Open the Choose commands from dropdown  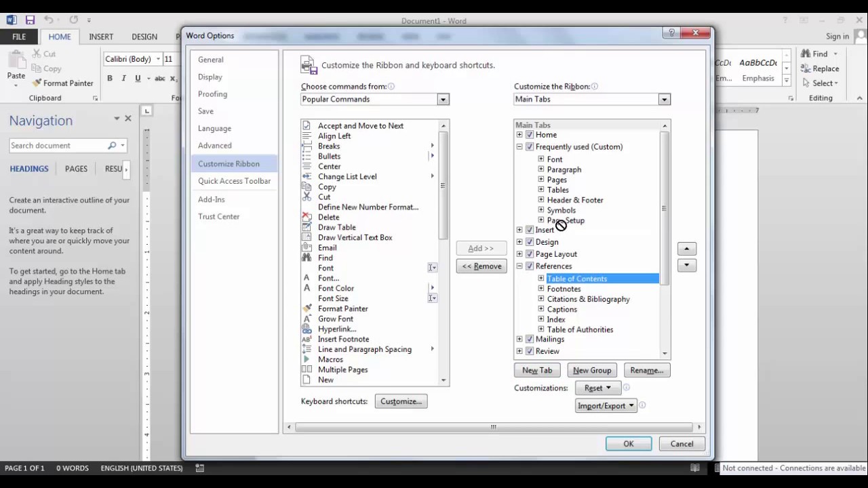(443, 100)
